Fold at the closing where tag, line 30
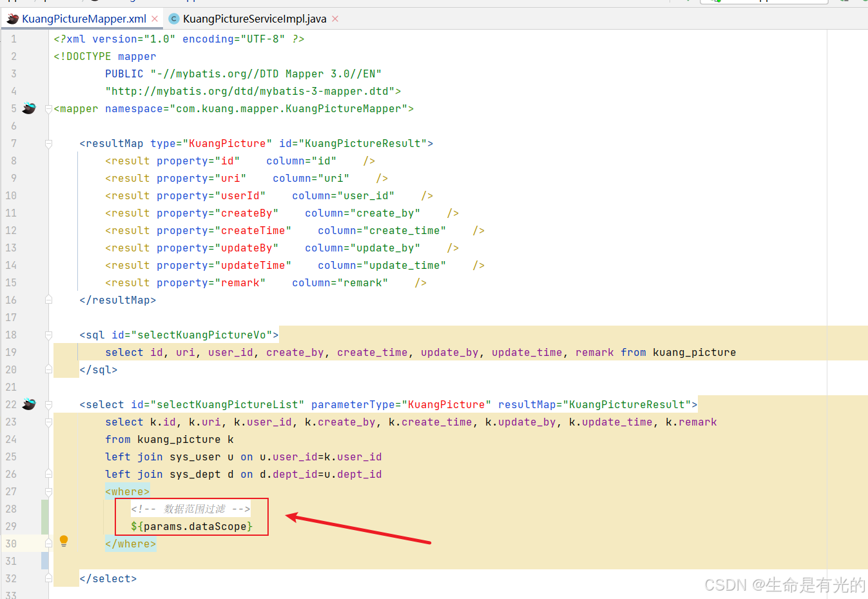The image size is (868, 599). pos(48,544)
